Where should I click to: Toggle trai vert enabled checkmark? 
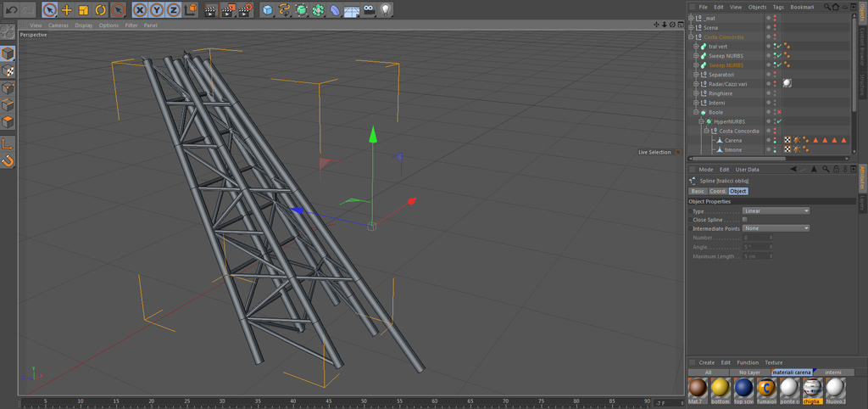(779, 47)
